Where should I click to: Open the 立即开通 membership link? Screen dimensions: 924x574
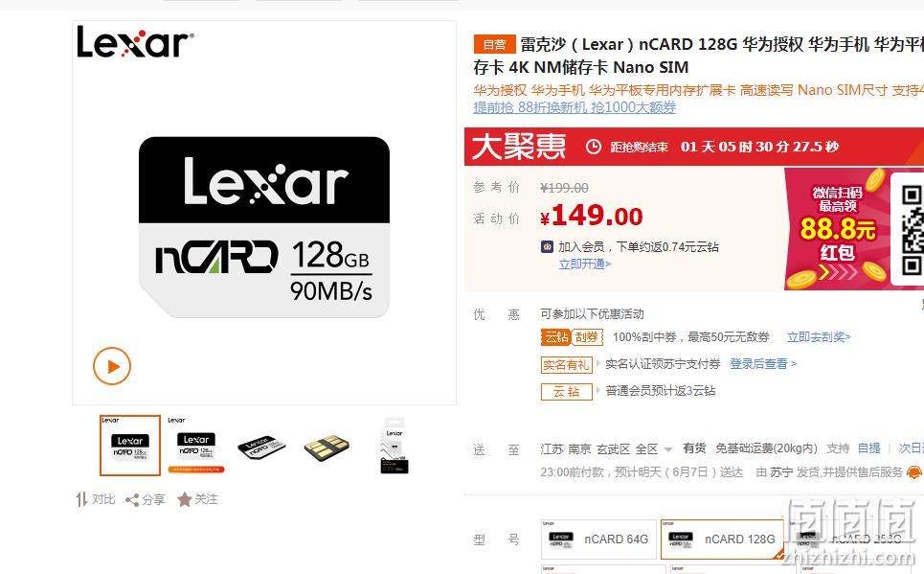(x=585, y=264)
